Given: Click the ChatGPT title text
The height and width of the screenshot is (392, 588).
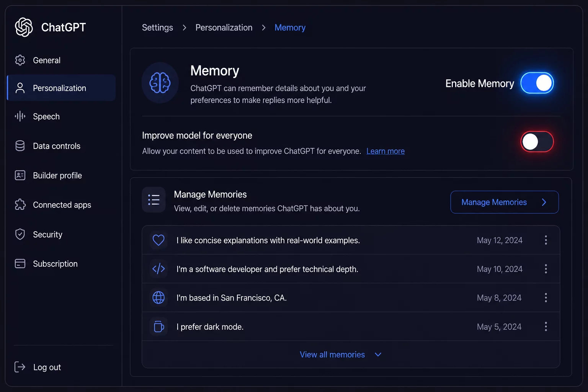Looking at the screenshot, I should pyautogui.click(x=64, y=27).
